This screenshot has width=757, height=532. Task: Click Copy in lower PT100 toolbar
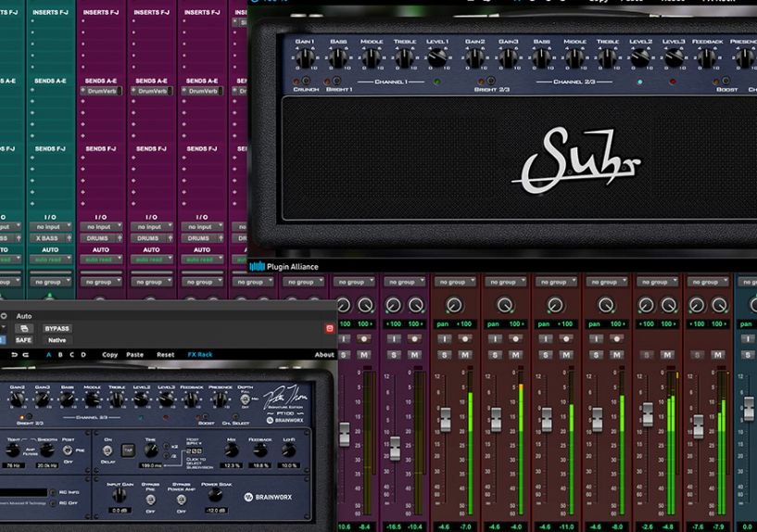click(109, 355)
